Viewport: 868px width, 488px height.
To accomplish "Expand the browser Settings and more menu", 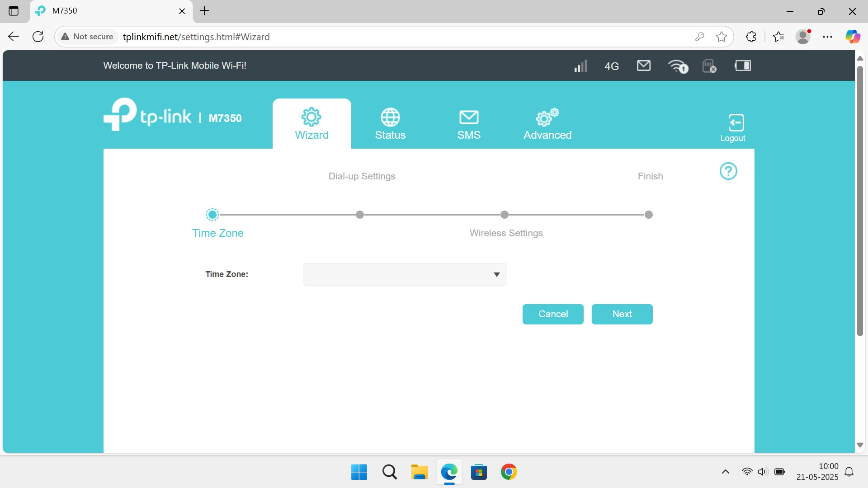I will pyautogui.click(x=827, y=37).
